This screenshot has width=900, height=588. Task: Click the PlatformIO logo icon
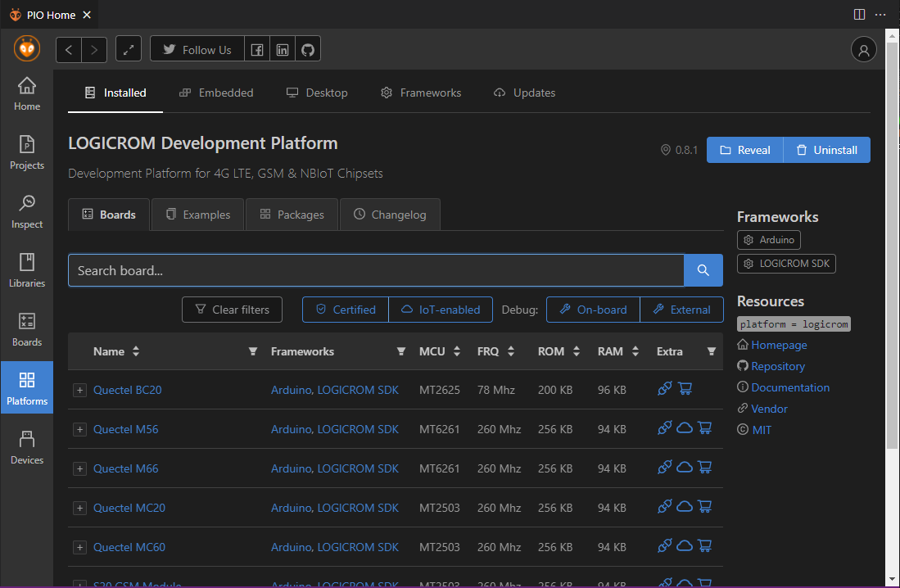(27, 48)
